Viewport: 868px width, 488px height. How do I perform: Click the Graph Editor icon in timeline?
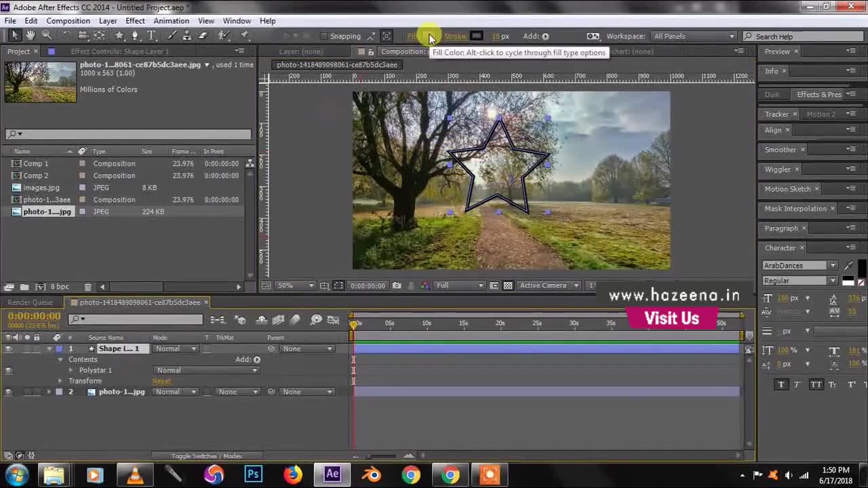[333, 319]
